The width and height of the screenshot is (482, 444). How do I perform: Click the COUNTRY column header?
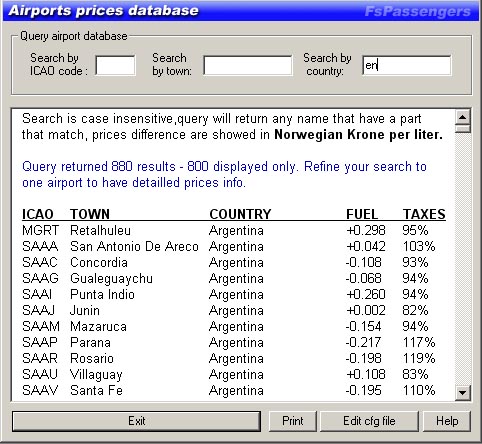click(240, 214)
